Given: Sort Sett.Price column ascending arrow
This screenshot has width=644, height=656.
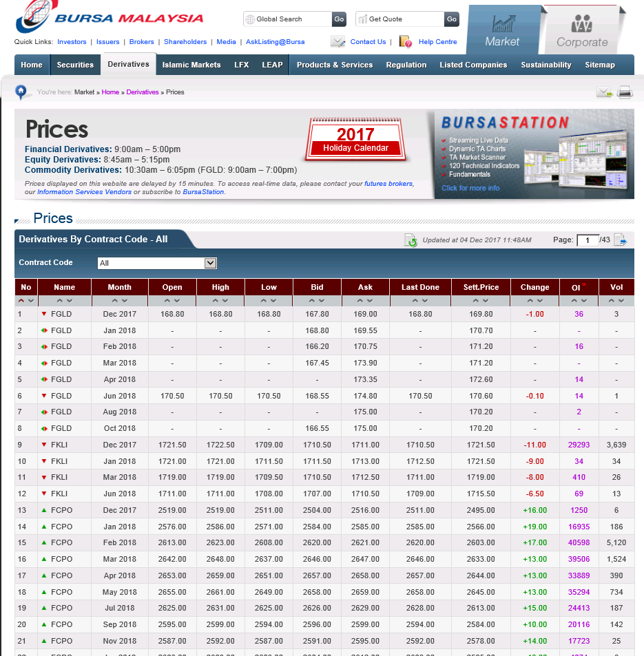Looking at the screenshot, I should click(476, 301).
